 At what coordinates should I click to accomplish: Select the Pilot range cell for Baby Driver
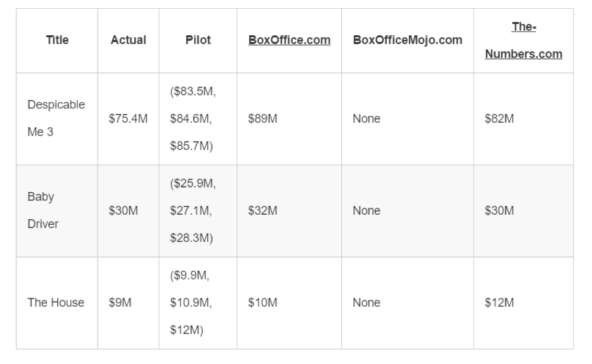(x=193, y=211)
